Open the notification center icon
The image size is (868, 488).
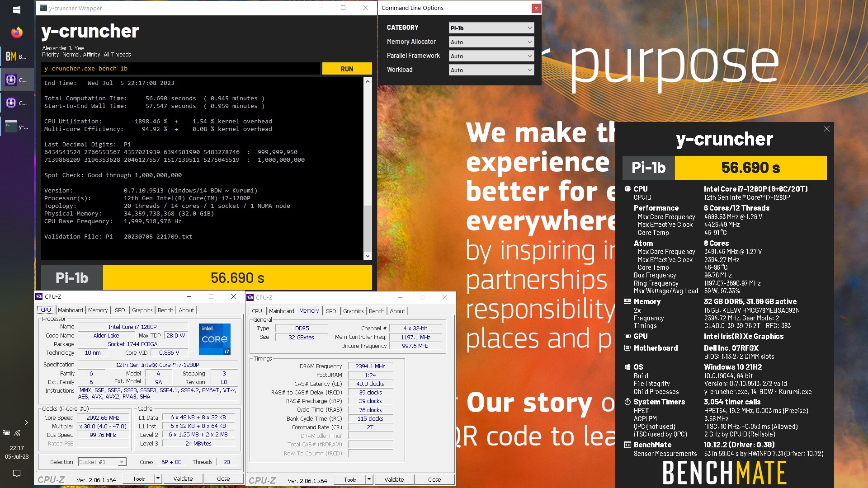click(17, 473)
